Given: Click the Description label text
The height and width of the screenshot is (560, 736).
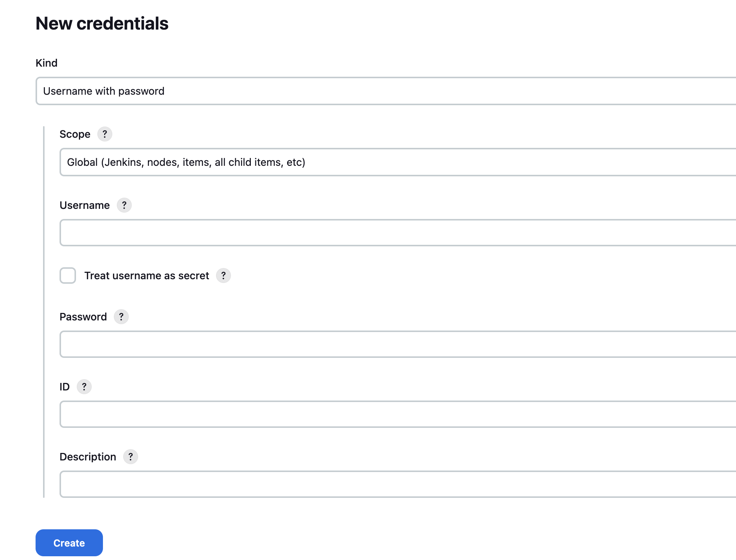Looking at the screenshot, I should point(88,457).
